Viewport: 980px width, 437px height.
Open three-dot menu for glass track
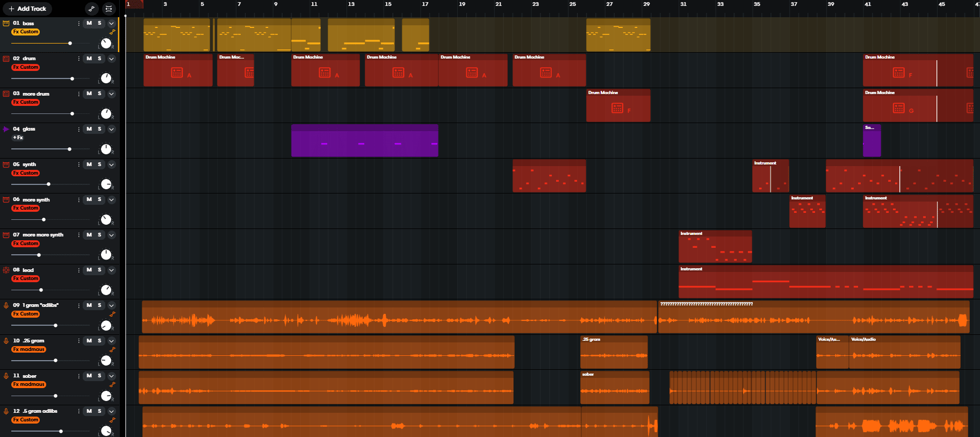tap(78, 129)
